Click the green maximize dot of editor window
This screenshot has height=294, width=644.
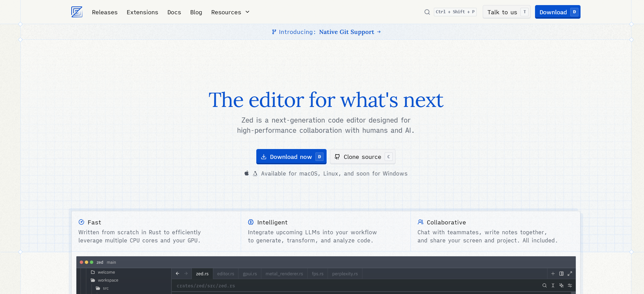pyautogui.click(x=92, y=262)
